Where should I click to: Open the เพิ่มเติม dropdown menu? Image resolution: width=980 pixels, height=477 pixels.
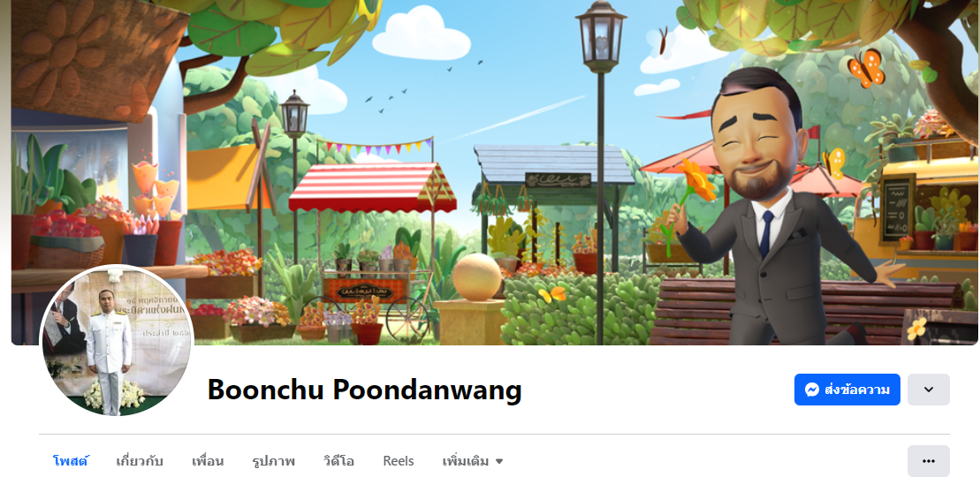473,461
